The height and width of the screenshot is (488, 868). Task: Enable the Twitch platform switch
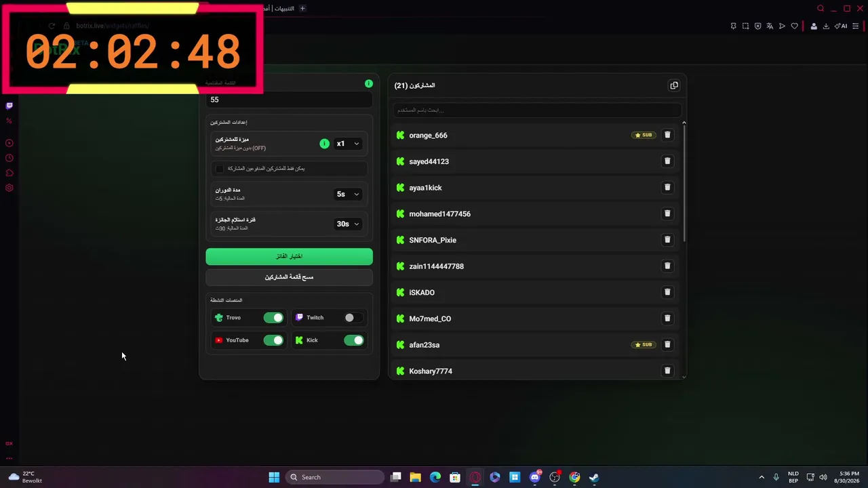click(x=353, y=317)
